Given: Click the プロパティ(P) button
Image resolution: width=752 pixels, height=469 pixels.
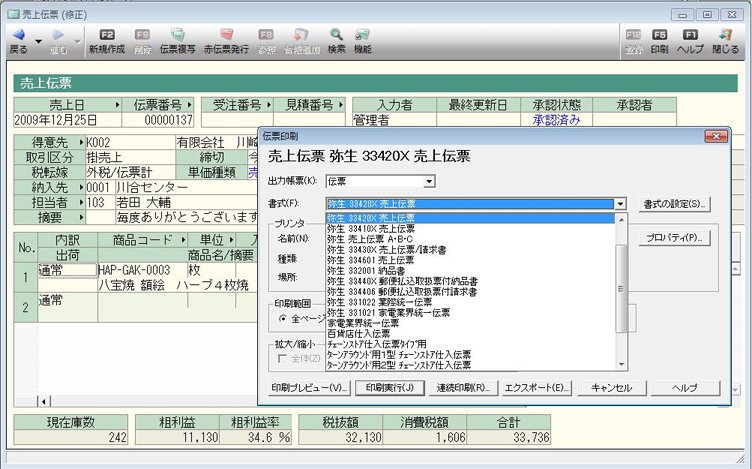Looking at the screenshot, I should click(674, 238).
